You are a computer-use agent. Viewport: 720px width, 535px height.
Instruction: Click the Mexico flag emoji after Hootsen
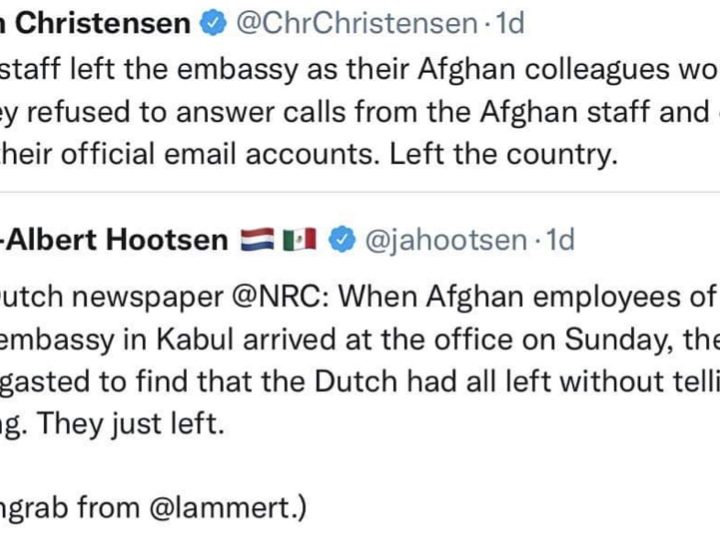click(x=299, y=240)
